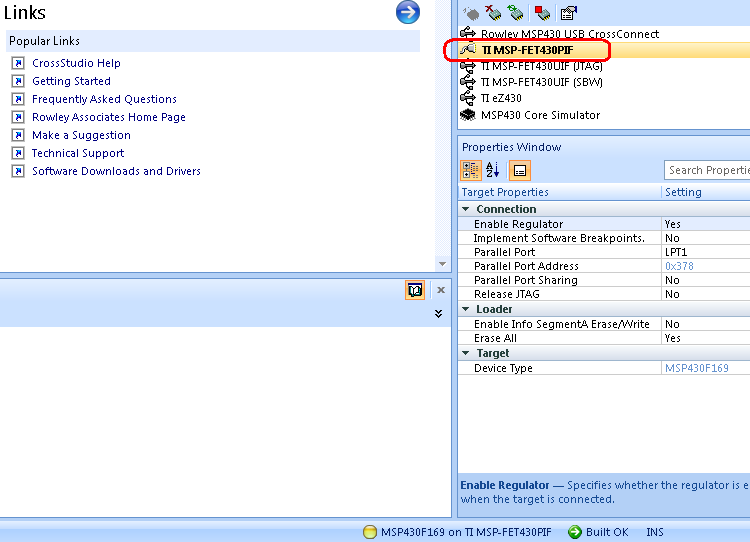Click Enable Info SegmentA Erase/Write value No
750x542 pixels.
pos(672,324)
